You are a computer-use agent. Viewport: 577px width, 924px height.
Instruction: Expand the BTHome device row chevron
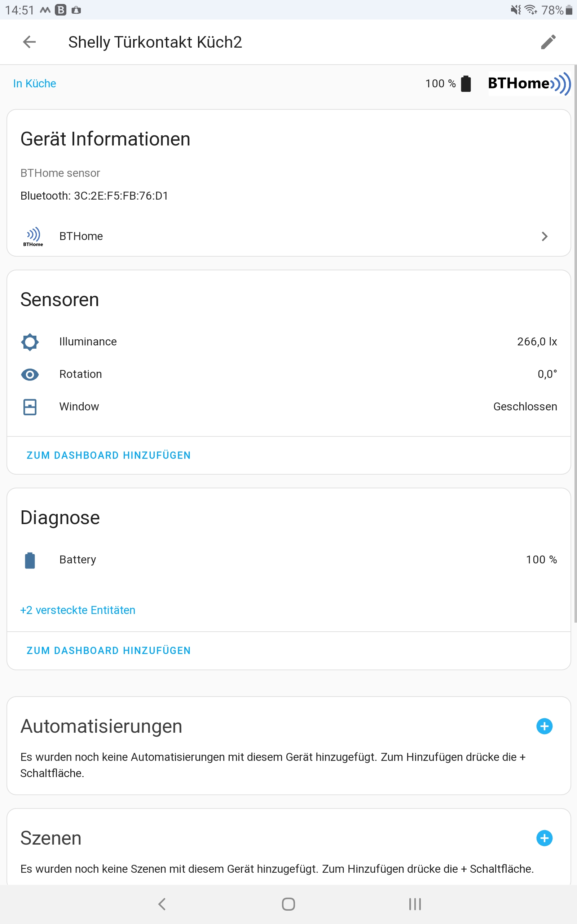[x=545, y=236]
